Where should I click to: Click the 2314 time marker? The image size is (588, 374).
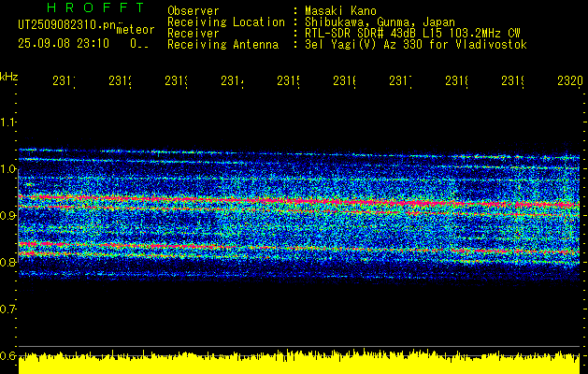pyautogui.click(x=232, y=81)
